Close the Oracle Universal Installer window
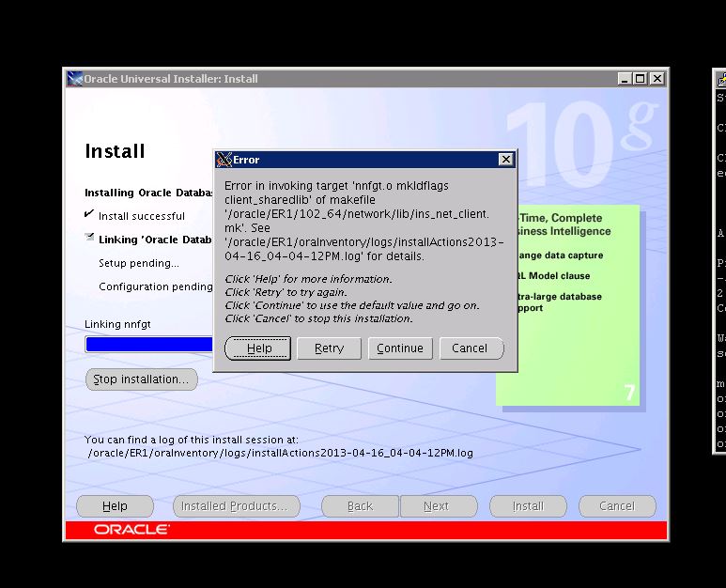Viewport: 726px width, 588px height. pyautogui.click(x=657, y=79)
